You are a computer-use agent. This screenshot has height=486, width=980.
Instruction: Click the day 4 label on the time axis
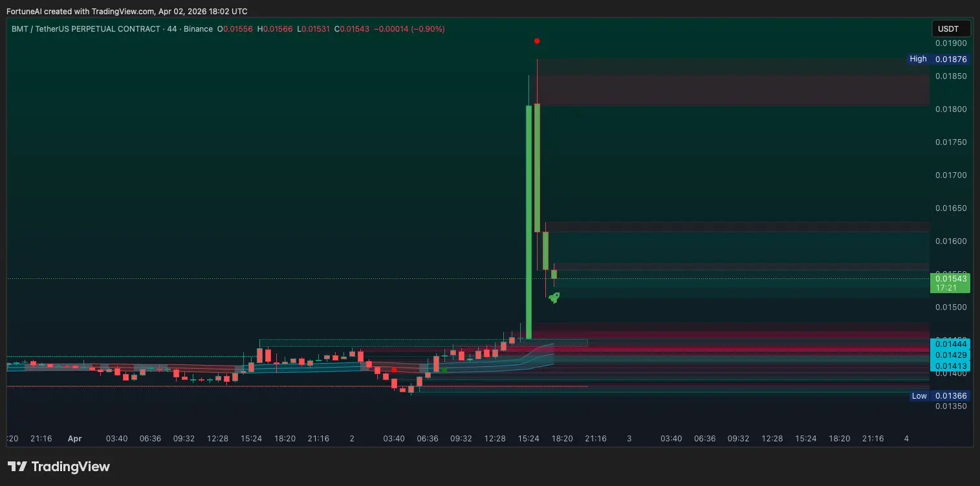tap(906, 438)
